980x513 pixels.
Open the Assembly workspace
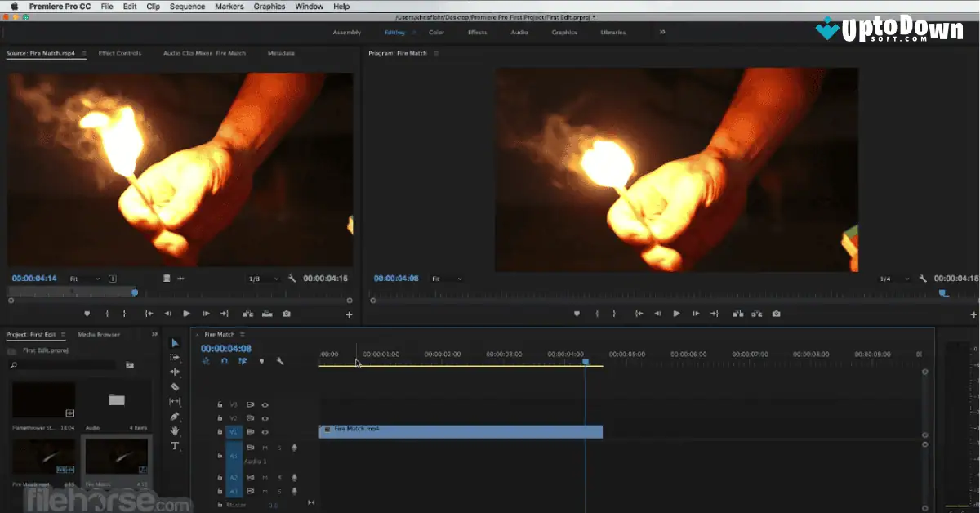[x=346, y=33]
